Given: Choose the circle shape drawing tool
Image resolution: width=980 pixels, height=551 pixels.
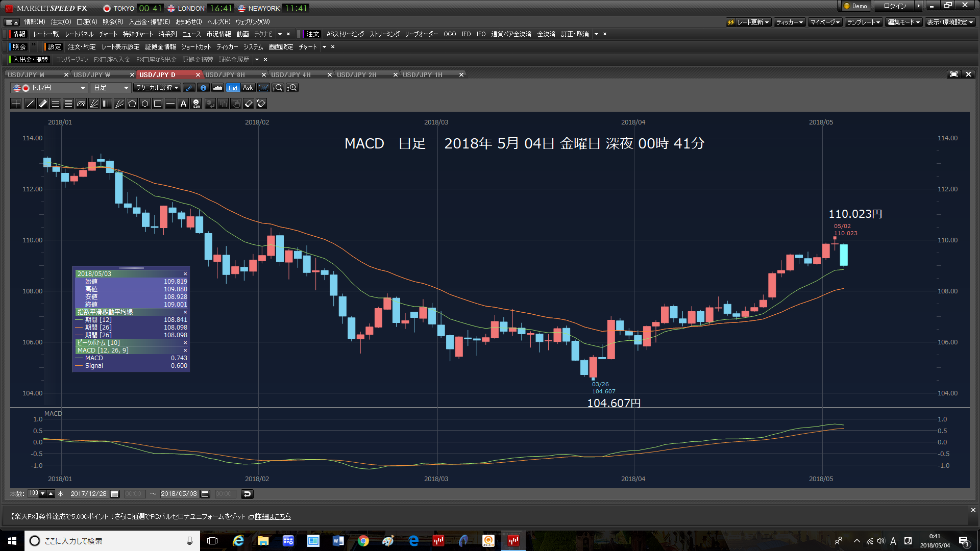Looking at the screenshot, I should 145,104.
